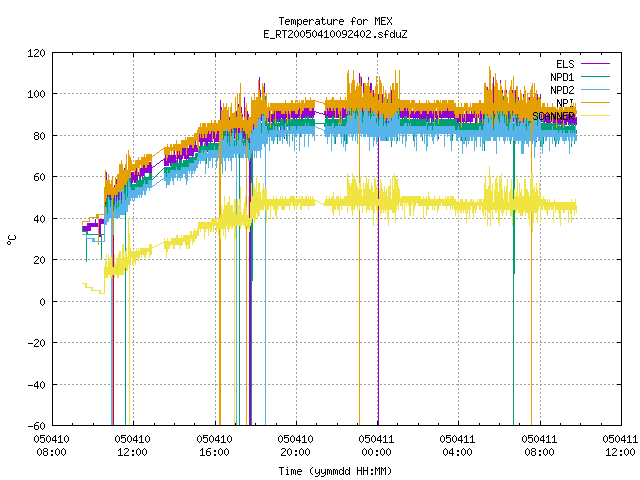Image resolution: width=640 pixels, height=480 pixels.
Task: Click the y-axis value -60
Action: click(x=36, y=426)
